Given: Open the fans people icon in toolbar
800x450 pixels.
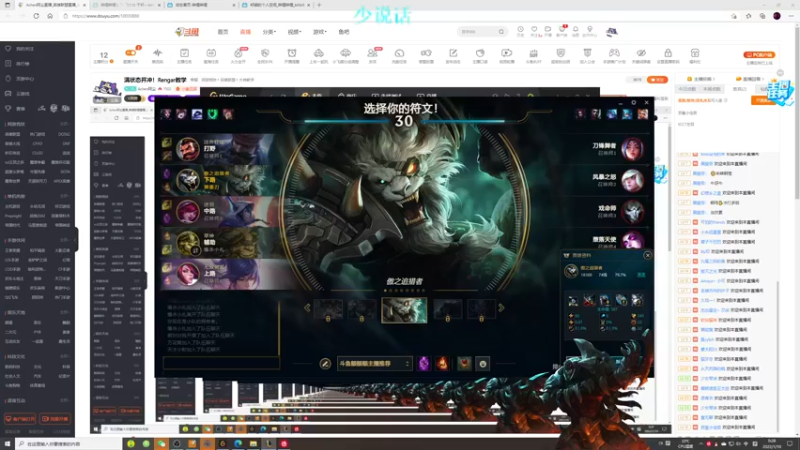Looking at the screenshot, I should [372, 53].
